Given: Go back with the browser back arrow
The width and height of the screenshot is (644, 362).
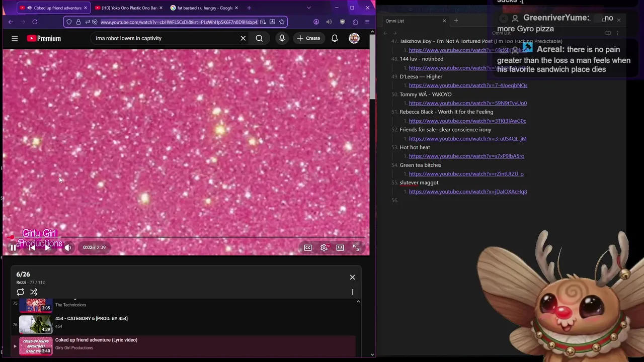Looking at the screenshot, I should 11,22.
